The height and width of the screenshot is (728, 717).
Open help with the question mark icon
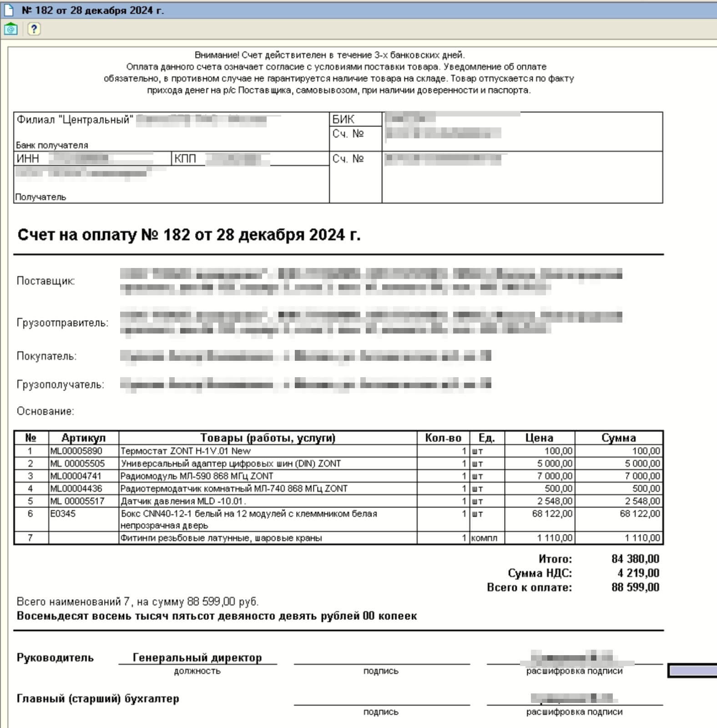tap(34, 29)
